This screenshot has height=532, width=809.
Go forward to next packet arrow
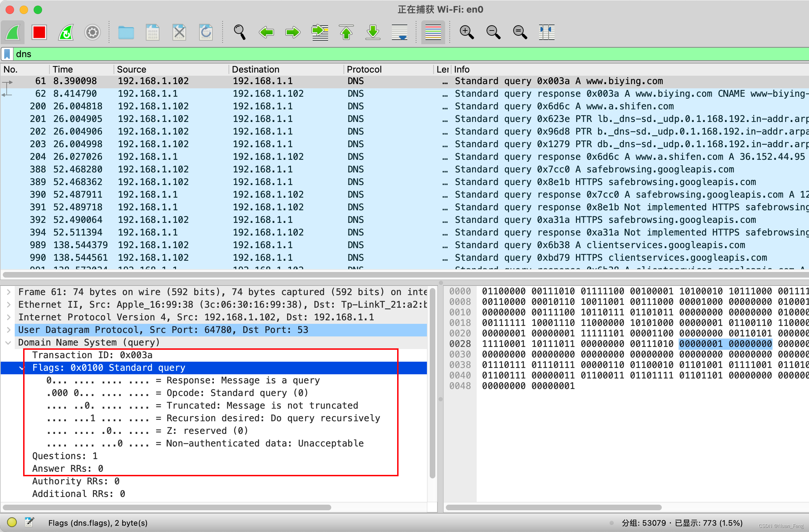293,33
